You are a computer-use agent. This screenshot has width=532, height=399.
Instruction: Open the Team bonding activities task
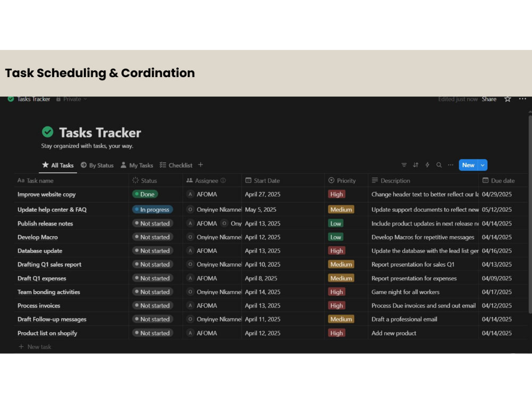(49, 292)
